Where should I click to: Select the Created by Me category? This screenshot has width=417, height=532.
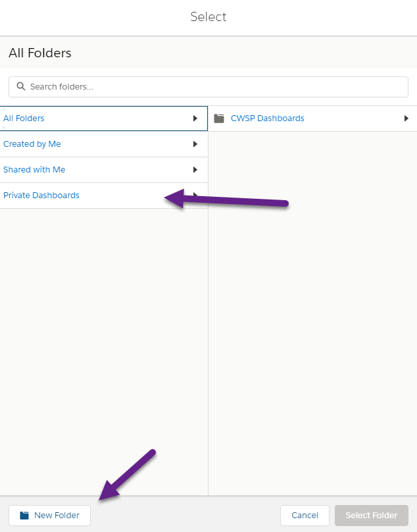click(104, 144)
